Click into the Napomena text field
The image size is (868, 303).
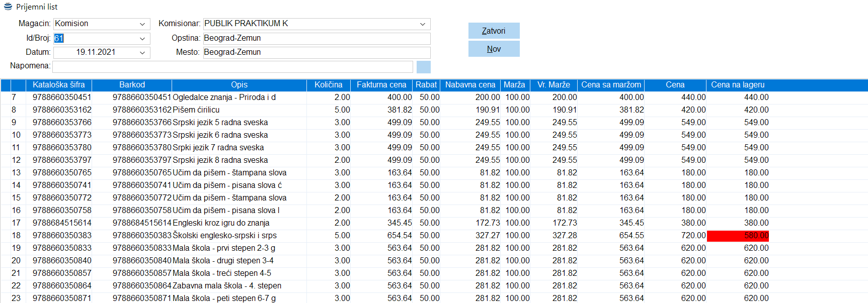232,67
